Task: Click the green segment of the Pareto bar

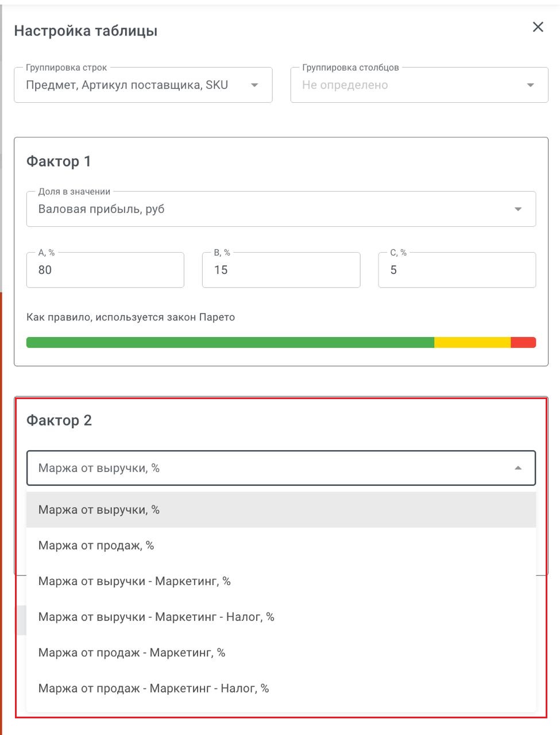Action: click(230, 343)
